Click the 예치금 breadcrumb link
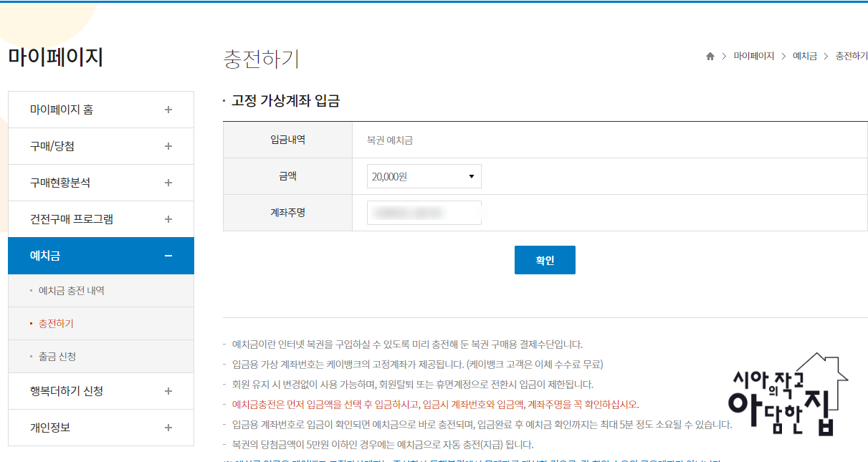 click(805, 56)
